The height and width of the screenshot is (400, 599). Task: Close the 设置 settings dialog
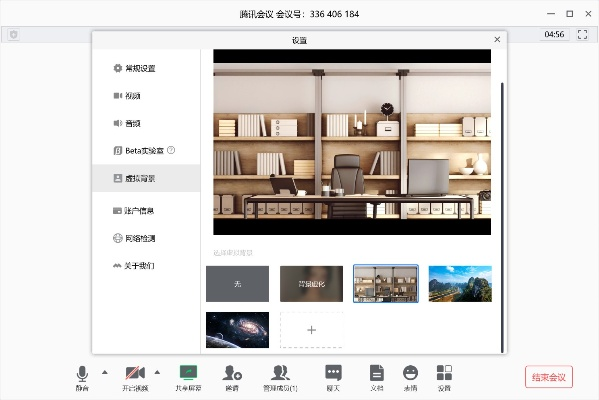(x=497, y=39)
